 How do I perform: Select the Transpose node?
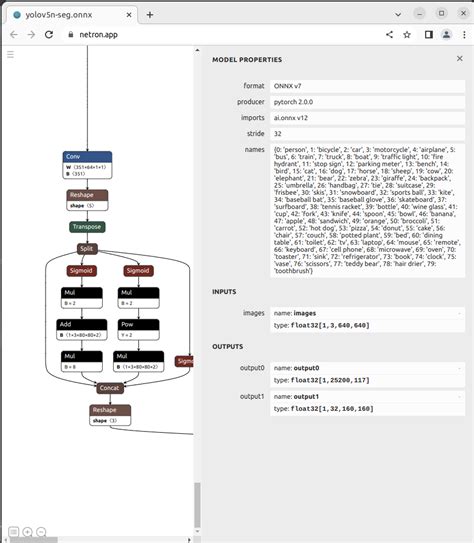point(87,227)
